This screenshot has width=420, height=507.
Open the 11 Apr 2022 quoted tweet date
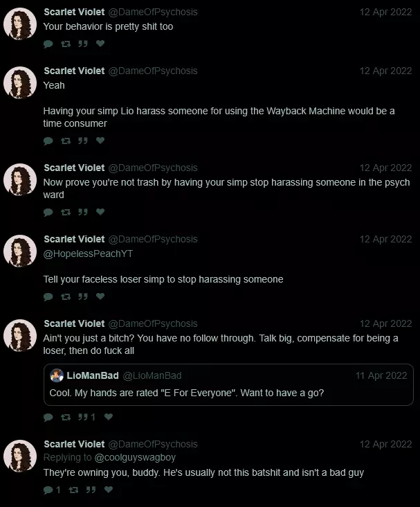[x=381, y=375]
